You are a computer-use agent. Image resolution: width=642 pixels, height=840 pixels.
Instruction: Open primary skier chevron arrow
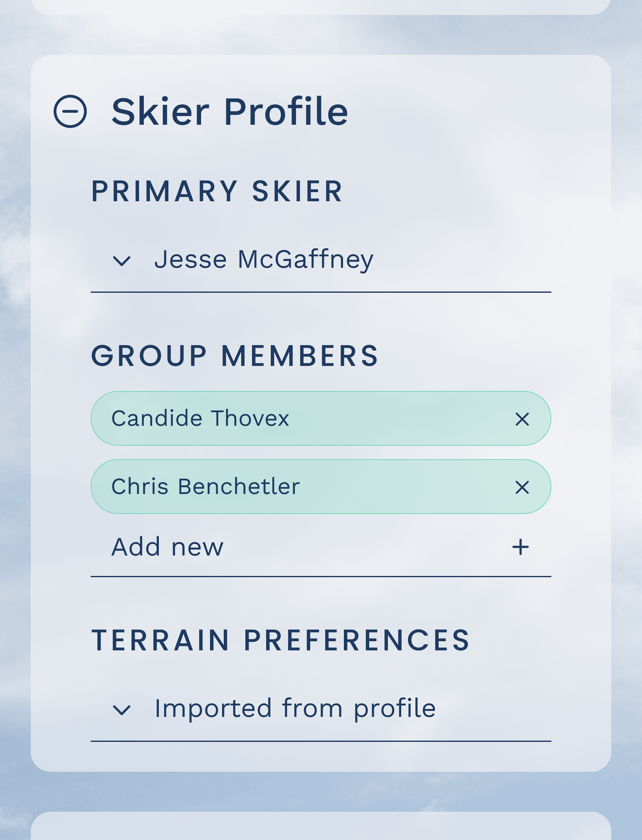coord(122,261)
